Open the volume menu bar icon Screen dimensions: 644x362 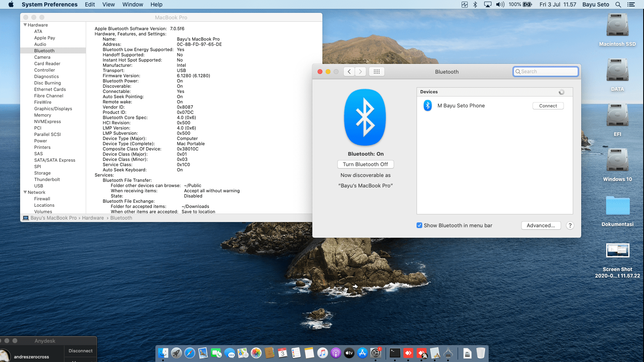[500, 4]
